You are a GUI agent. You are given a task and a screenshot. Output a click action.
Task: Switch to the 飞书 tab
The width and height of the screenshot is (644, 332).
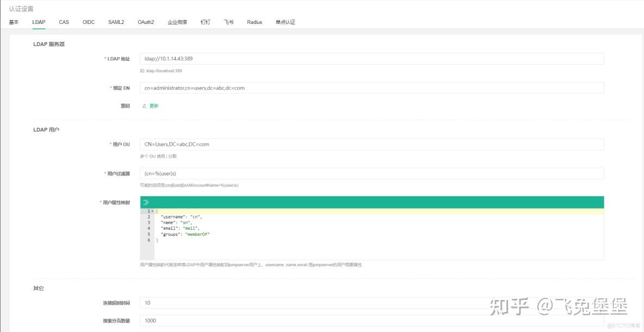pos(229,22)
